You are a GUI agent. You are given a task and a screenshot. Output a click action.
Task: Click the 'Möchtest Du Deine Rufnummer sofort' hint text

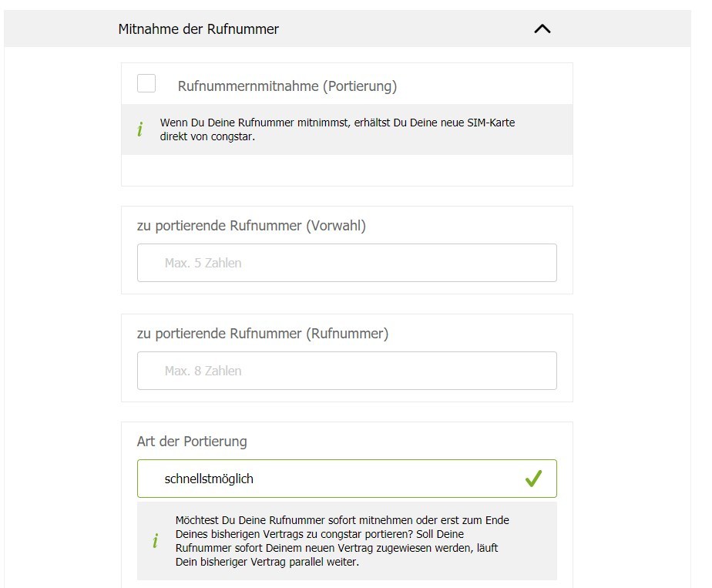[x=342, y=520]
